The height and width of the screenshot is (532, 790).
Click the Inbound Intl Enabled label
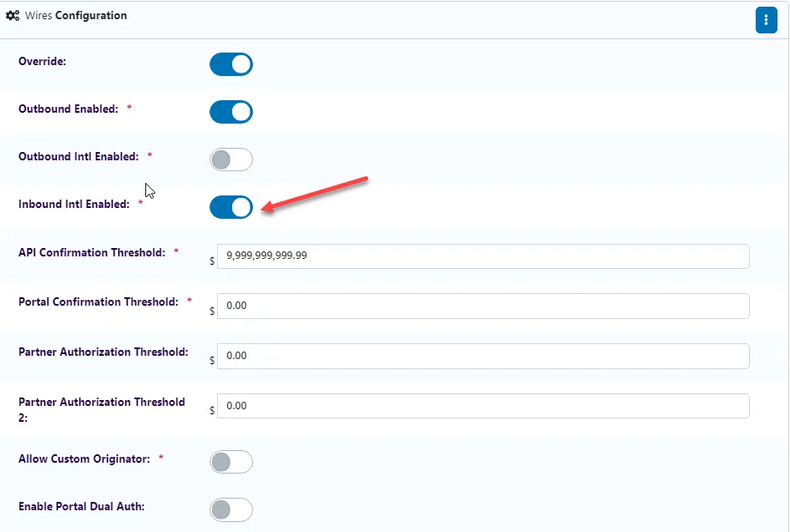[x=74, y=204]
